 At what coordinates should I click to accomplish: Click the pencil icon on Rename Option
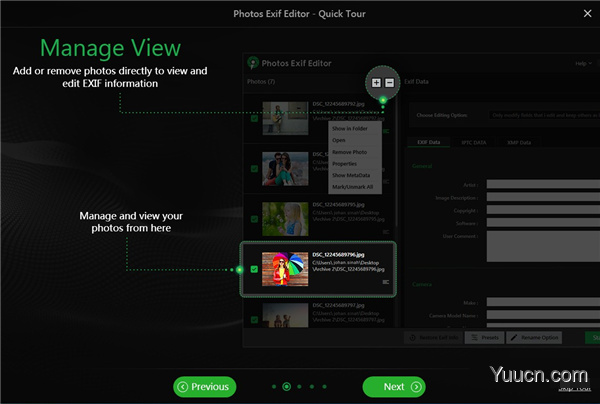pos(514,337)
